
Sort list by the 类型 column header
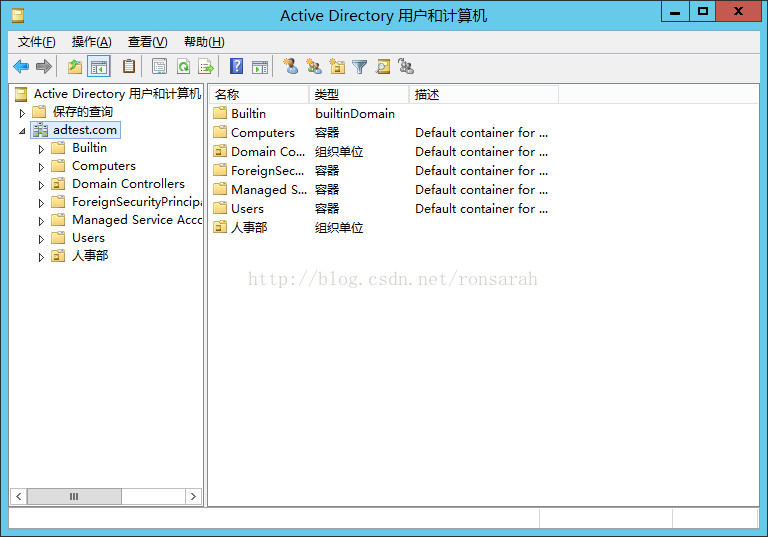(360, 95)
